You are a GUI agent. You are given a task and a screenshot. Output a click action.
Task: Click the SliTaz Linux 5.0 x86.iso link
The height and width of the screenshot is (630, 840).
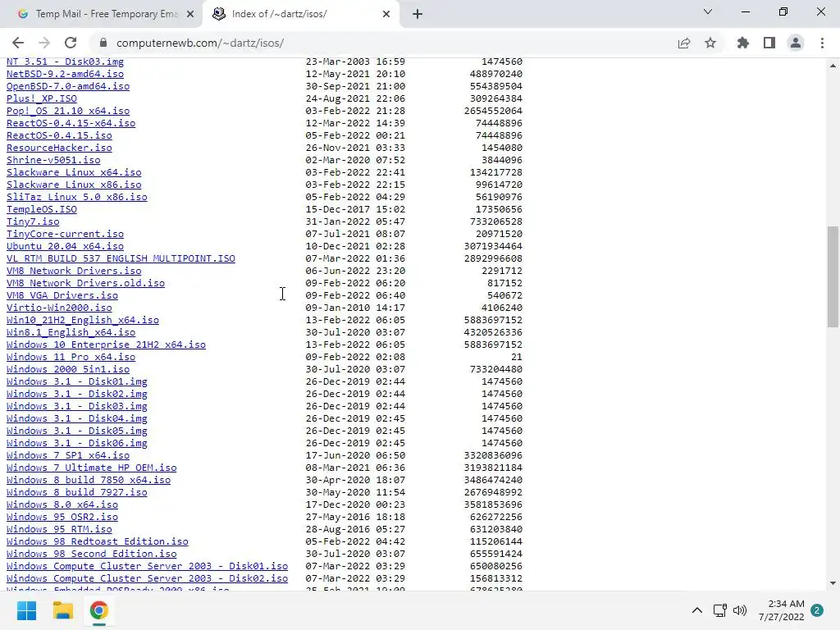coord(76,197)
